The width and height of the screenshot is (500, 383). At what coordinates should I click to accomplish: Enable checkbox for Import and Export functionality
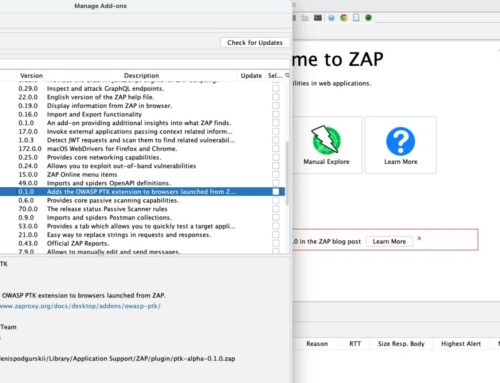276,114
